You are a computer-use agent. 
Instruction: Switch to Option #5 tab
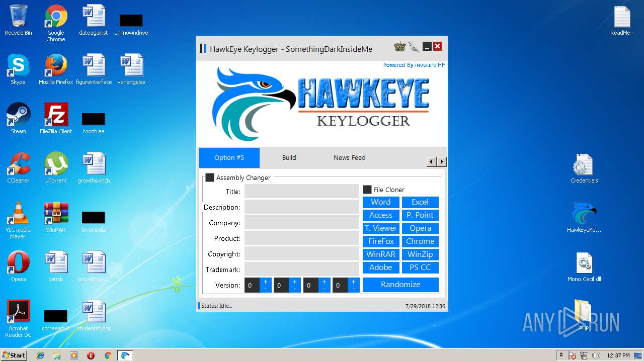click(x=229, y=157)
